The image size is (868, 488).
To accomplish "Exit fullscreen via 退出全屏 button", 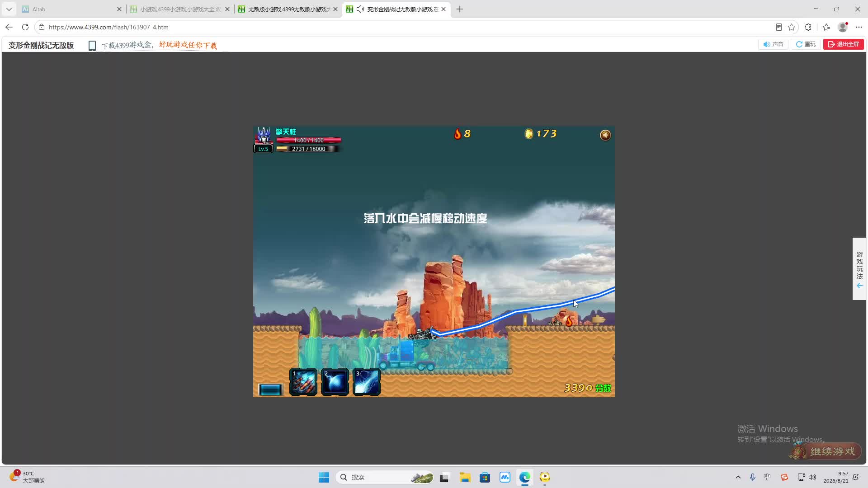I will point(844,44).
